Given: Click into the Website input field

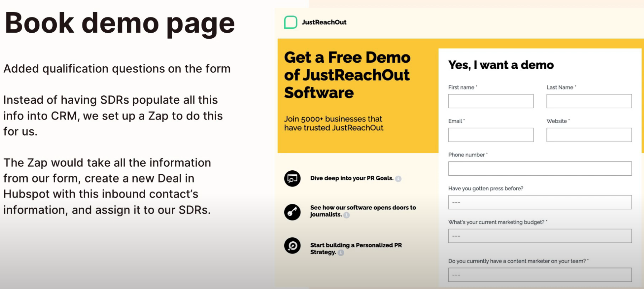Looking at the screenshot, I should (x=589, y=135).
